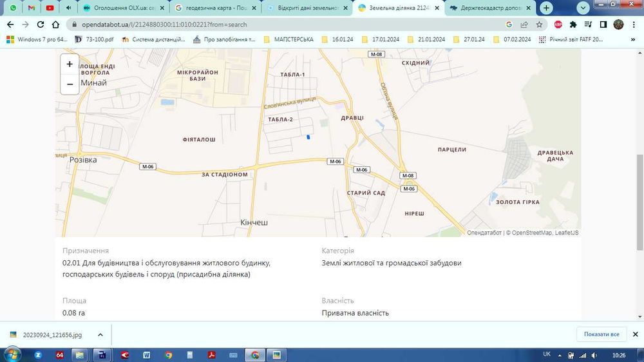Open Chrome three-dot menu
644x362 pixels.
point(634,24)
